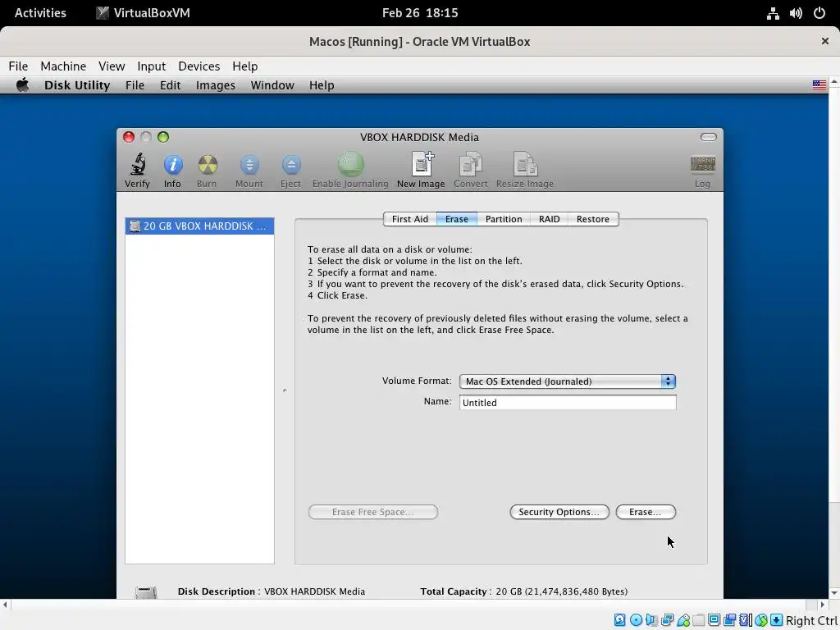Open VirtualBox Help menu

[244, 66]
